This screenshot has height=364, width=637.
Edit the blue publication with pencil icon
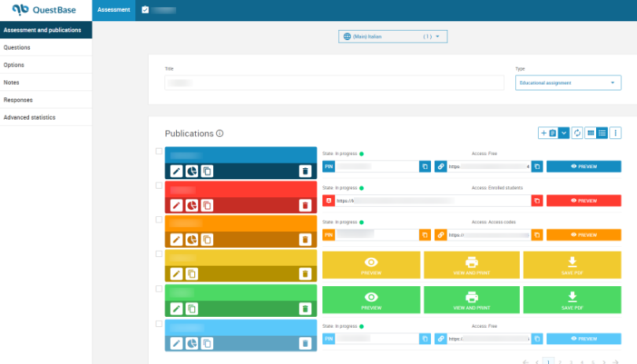177,171
